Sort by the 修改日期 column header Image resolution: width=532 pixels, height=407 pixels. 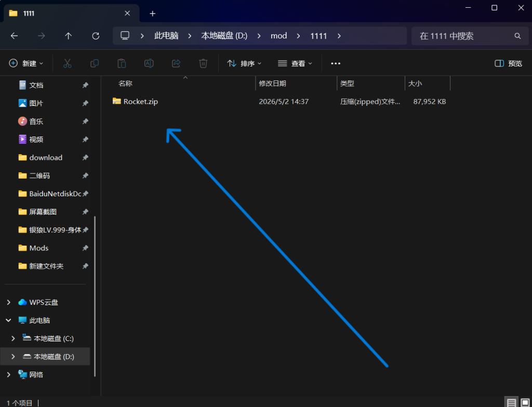pos(272,84)
